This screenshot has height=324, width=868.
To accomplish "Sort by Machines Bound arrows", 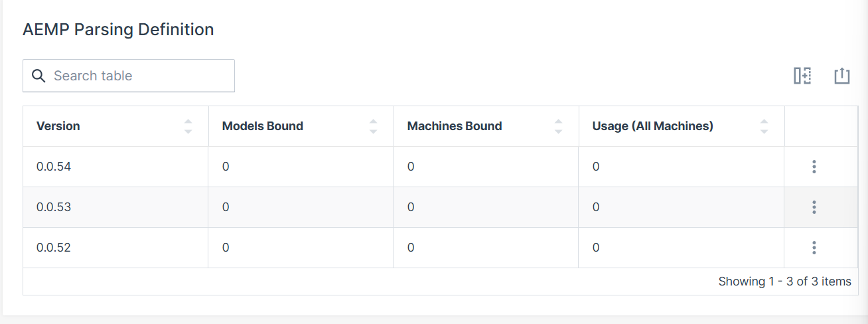I will tap(558, 126).
